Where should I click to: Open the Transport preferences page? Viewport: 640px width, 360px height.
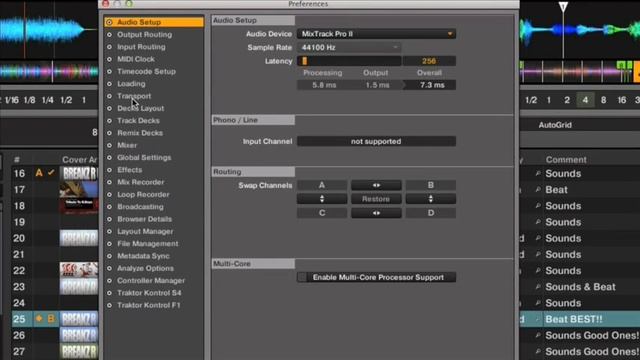134,96
